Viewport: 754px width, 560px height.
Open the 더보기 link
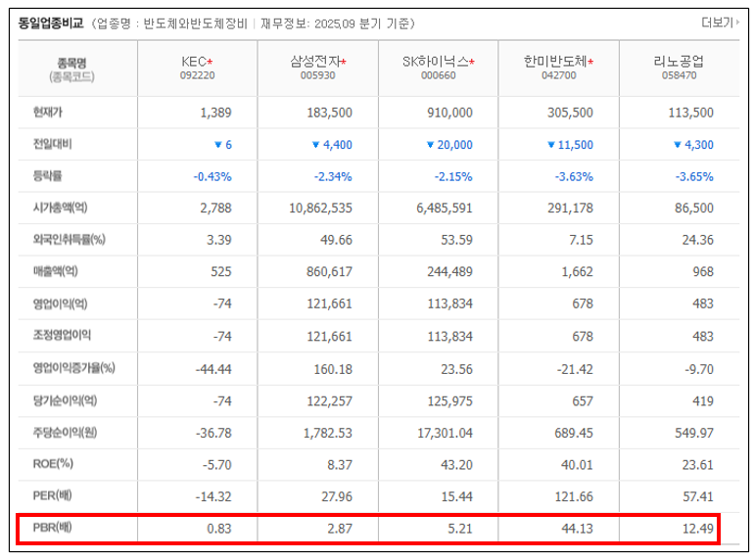coord(720,23)
